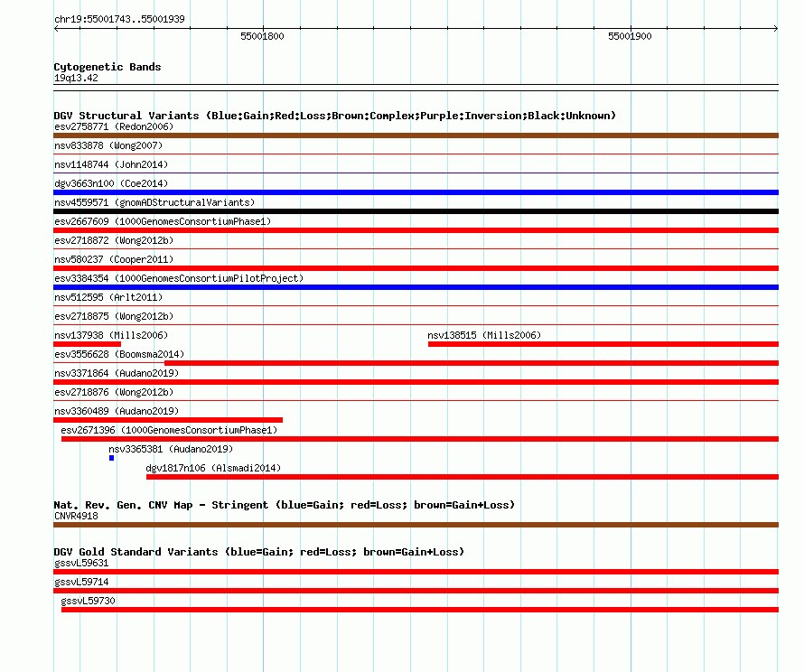804x672 pixels.
Task: Click the short nsv137938 (Mills2006) red bar
Action: coord(87,344)
